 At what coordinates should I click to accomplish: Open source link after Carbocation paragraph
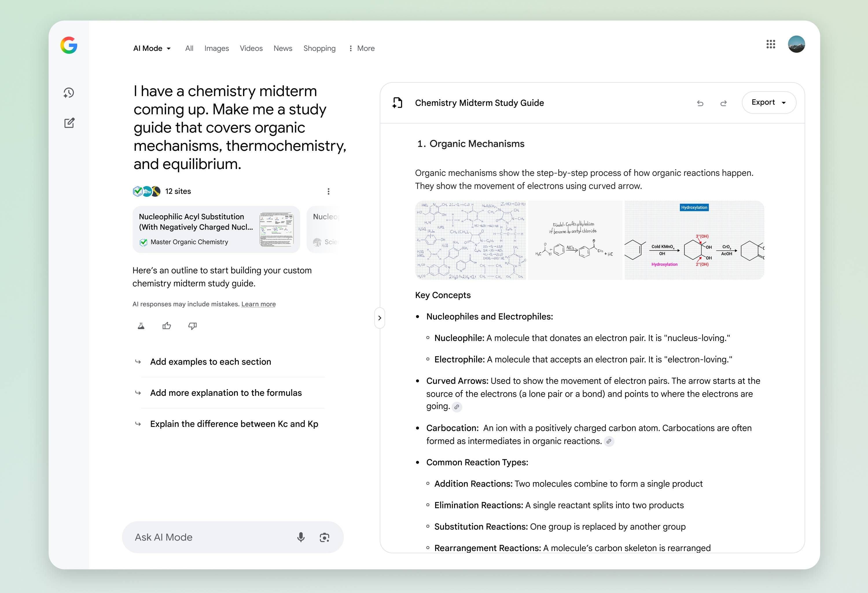tap(609, 441)
